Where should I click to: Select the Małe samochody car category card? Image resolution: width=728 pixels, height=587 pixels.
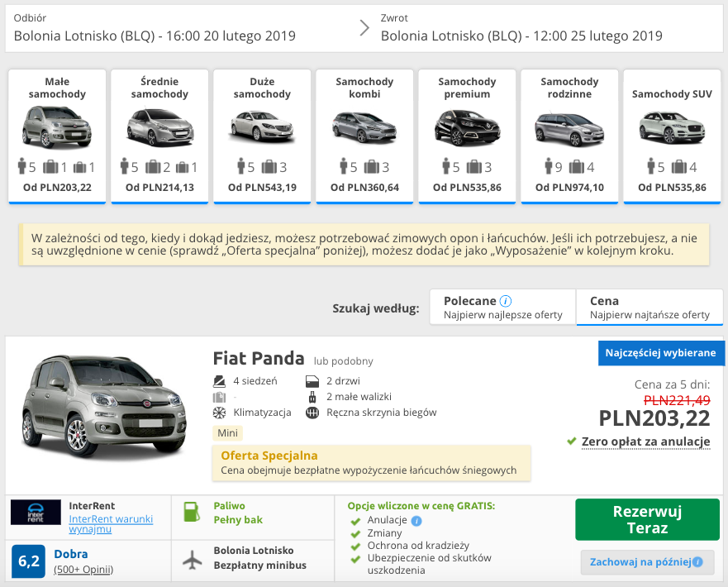point(57,136)
